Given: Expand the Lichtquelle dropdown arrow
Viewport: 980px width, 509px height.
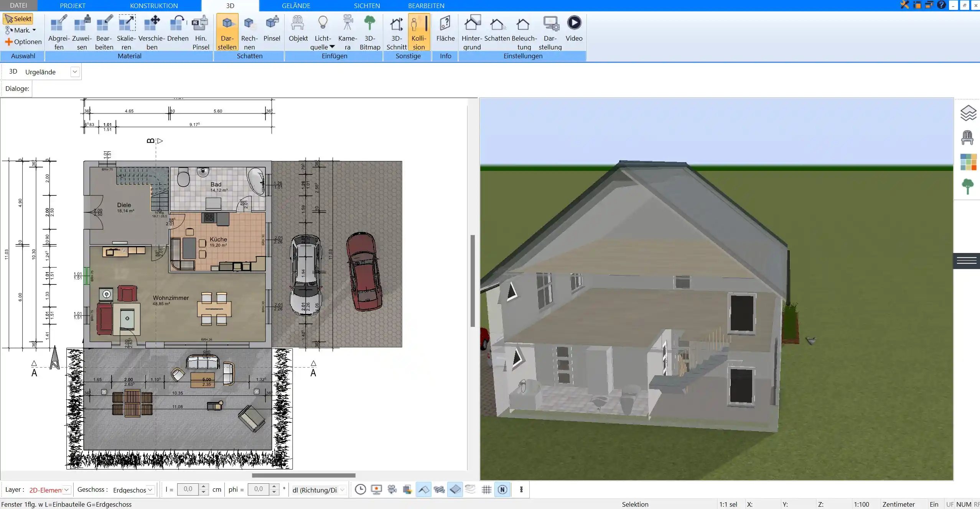Looking at the screenshot, I should (332, 47).
